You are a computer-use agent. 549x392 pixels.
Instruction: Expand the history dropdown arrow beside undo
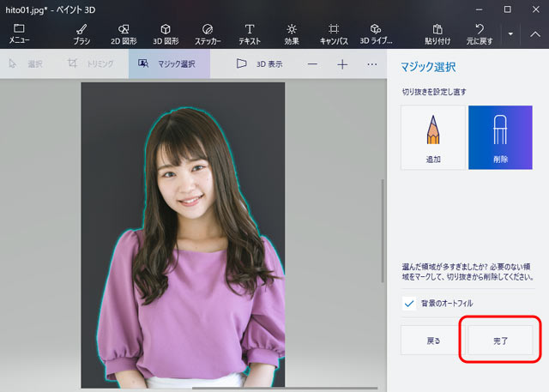click(510, 34)
